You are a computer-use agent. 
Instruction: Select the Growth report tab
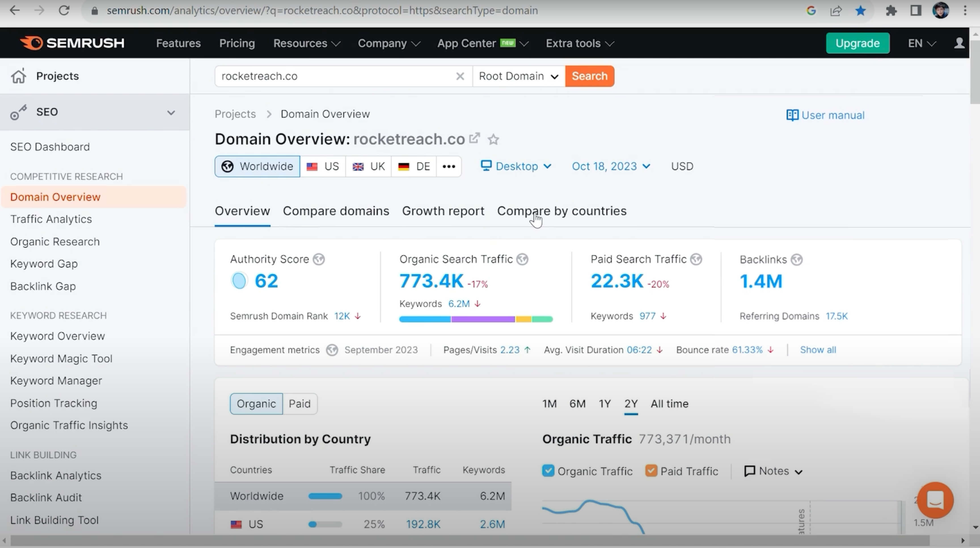[x=443, y=211]
